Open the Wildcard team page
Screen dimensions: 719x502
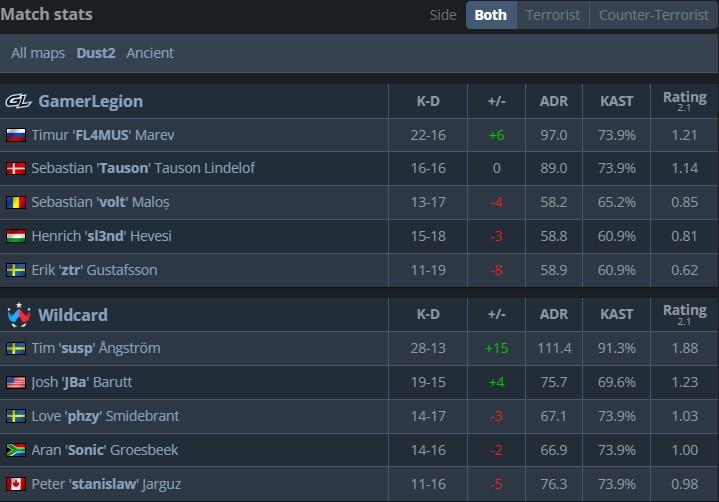tap(73, 315)
